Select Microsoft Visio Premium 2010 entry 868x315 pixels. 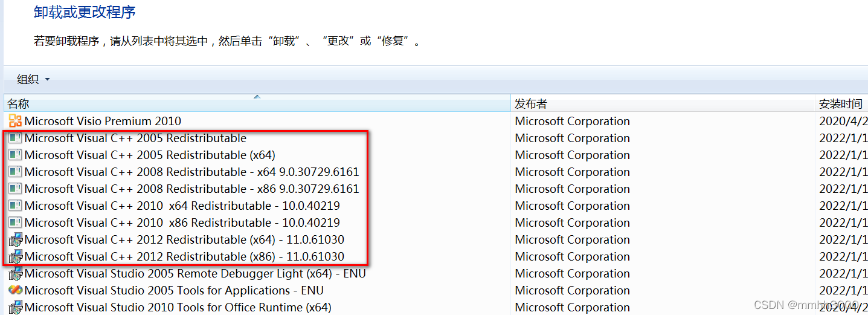point(103,121)
